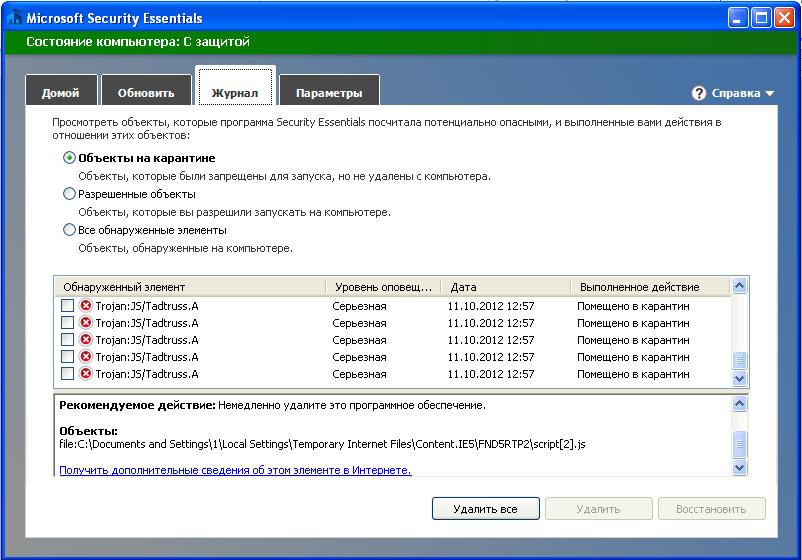
Task: Select 'Все обнаруженные элементы' radio option
Action: [x=69, y=230]
